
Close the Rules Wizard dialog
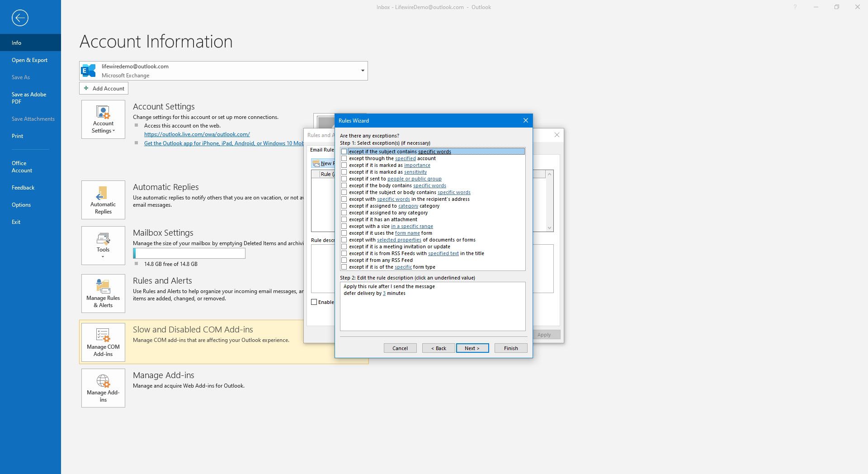[x=525, y=121]
